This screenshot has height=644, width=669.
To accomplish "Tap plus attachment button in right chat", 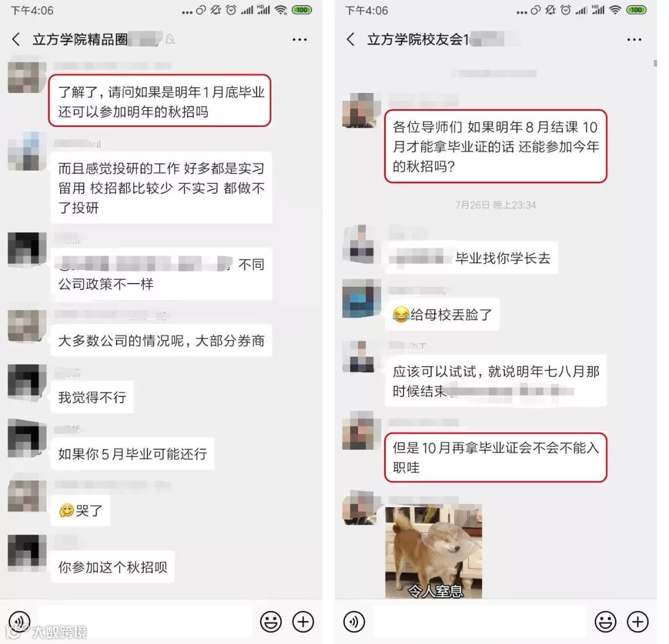I will coord(637,621).
